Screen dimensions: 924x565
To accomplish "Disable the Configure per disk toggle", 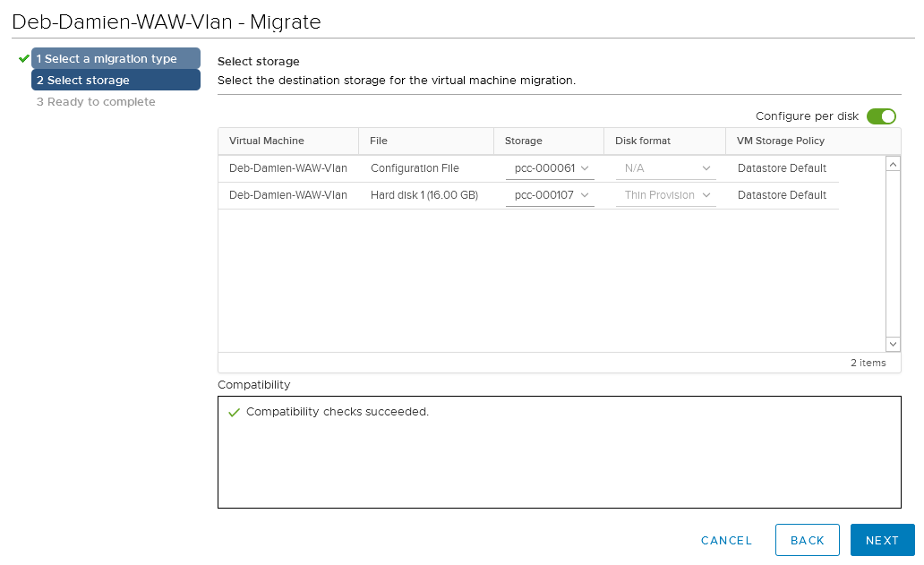I will (x=881, y=116).
